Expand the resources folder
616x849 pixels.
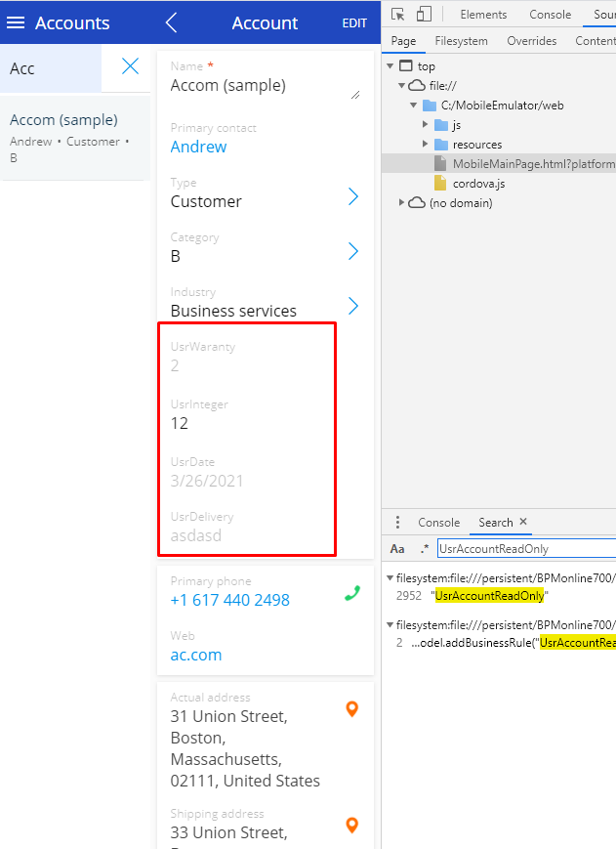click(x=425, y=144)
